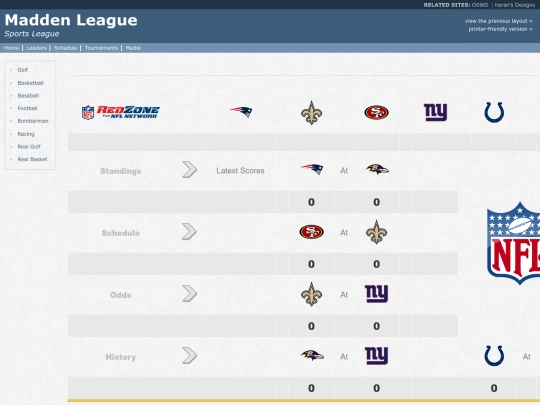Click Patriots logo in Latest Scores row
This screenshot has width=540, height=405.
pyautogui.click(x=312, y=169)
